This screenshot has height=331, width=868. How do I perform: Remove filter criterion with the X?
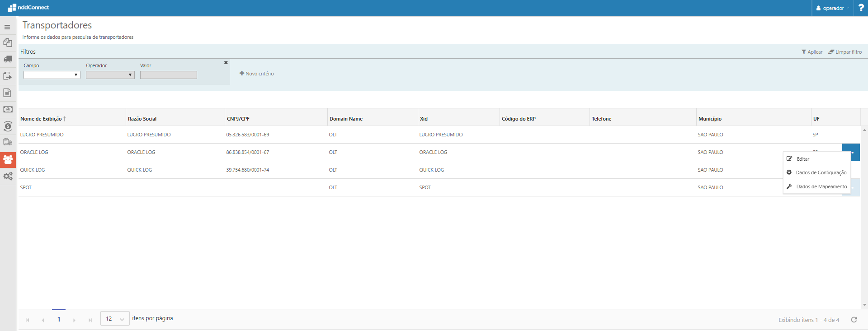[226, 63]
